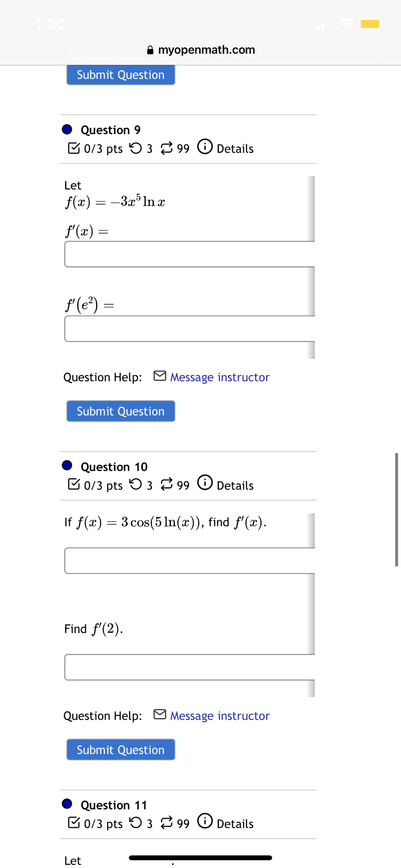Submit Question 10 with the blue button
The image size is (401, 868).
pos(120,749)
